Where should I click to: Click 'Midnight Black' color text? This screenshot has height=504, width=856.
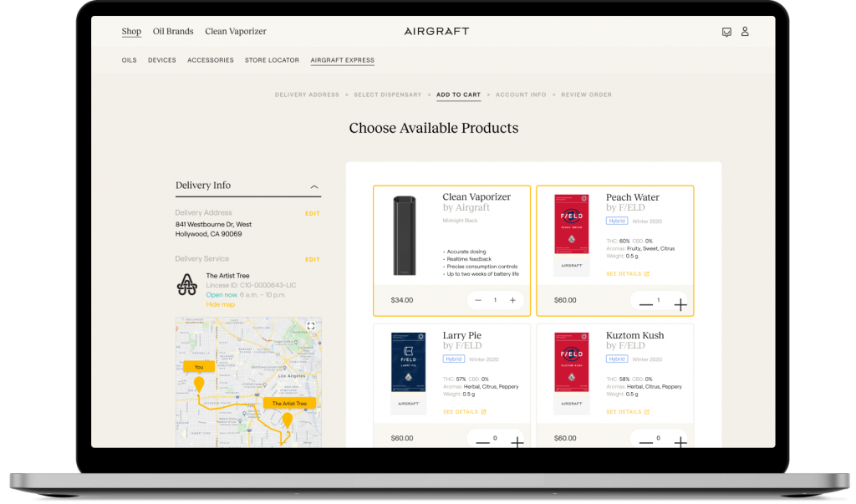click(x=460, y=221)
